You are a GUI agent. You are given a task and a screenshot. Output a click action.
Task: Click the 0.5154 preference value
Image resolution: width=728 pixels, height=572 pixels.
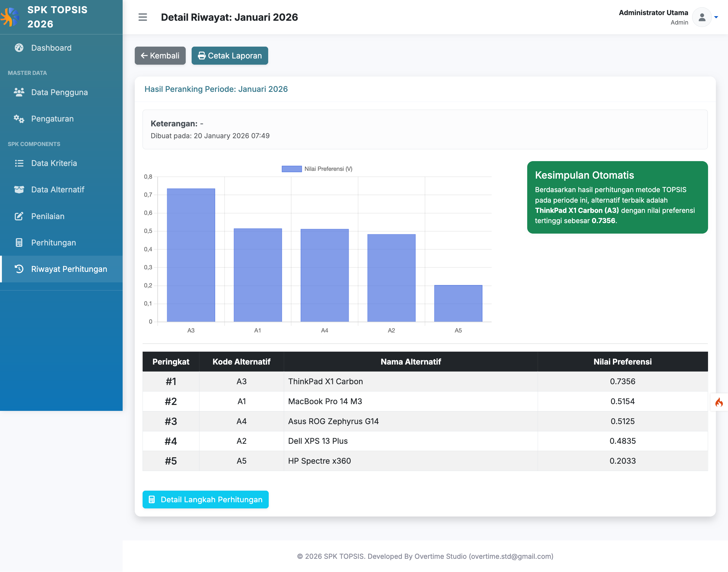622,401
